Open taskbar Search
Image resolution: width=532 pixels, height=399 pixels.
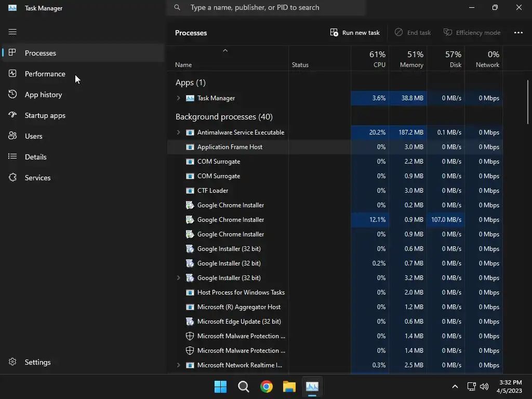tap(243, 387)
